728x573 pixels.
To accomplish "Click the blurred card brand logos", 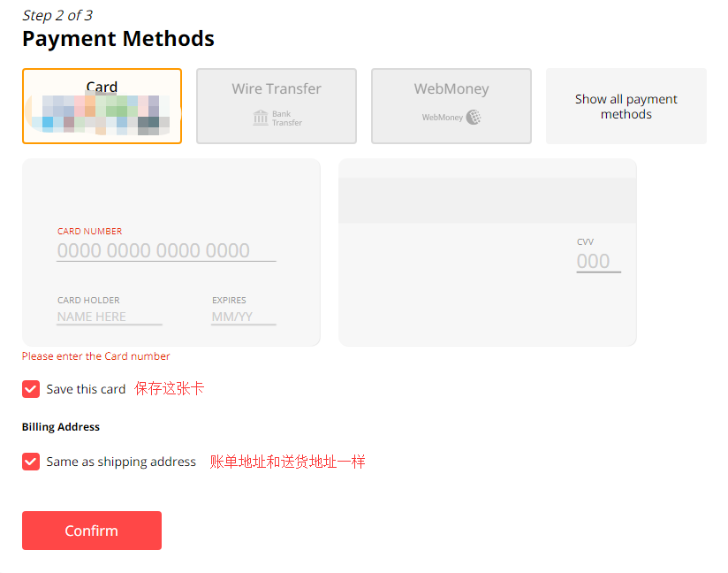I will point(102,115).
